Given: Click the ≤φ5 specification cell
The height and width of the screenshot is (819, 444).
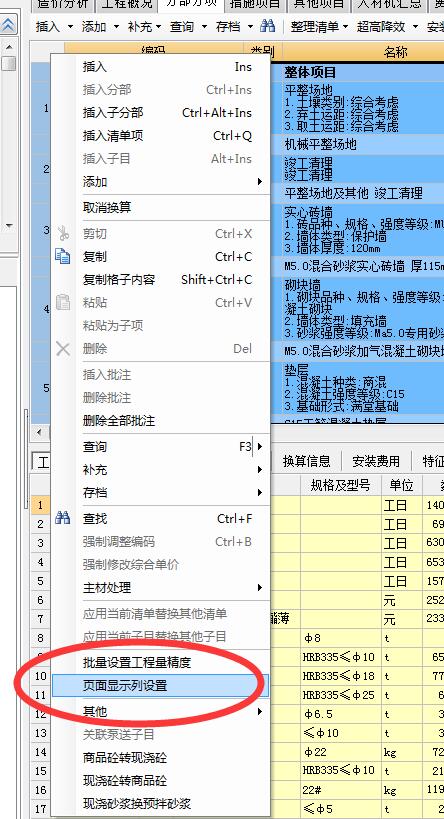Looking at the screenshot, I should 341,809.
